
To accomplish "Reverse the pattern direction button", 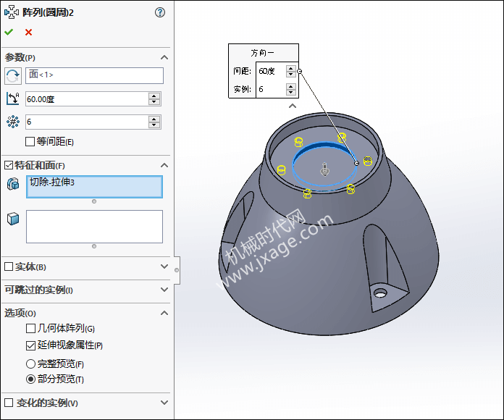I will [13, 76].
